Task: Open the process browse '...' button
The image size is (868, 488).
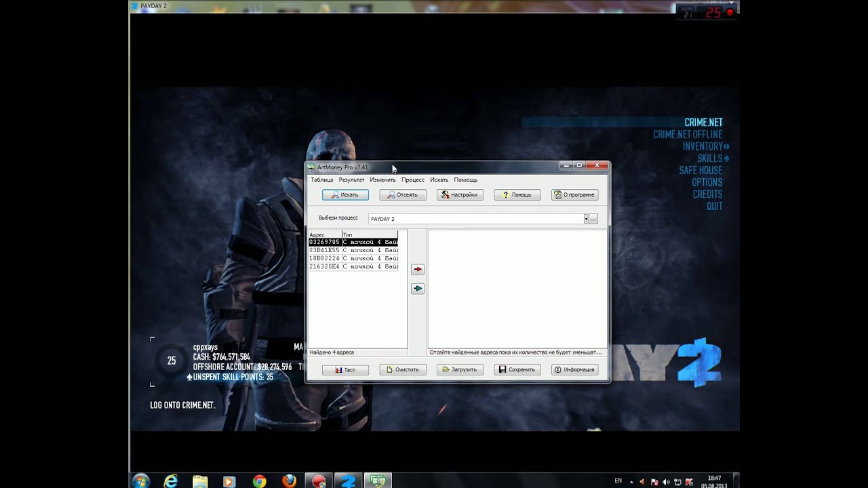Action: pyautogui.click(x=593, y=219)
